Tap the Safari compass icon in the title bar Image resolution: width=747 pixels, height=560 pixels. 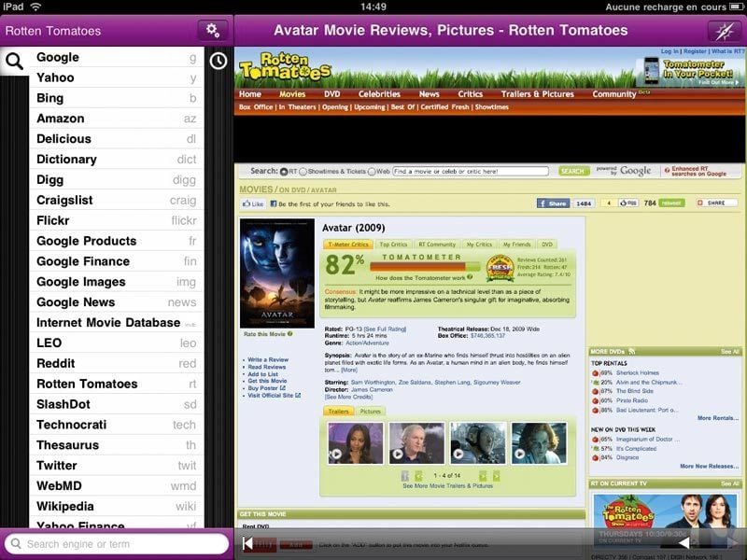(724, 31)
